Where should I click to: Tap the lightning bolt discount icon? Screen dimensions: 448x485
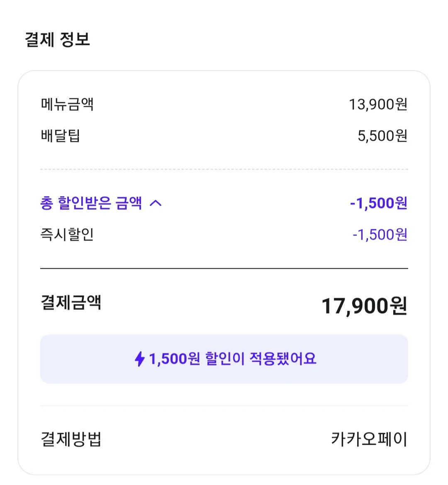point(140,359)
